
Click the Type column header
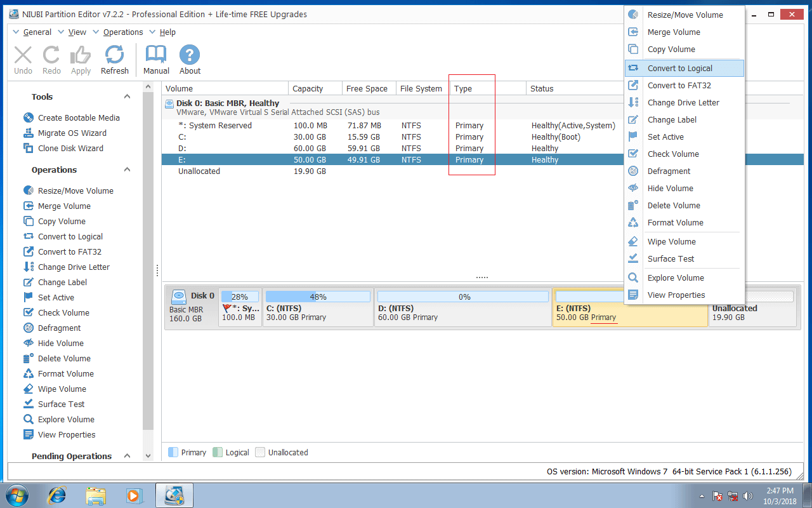[463, 88]
